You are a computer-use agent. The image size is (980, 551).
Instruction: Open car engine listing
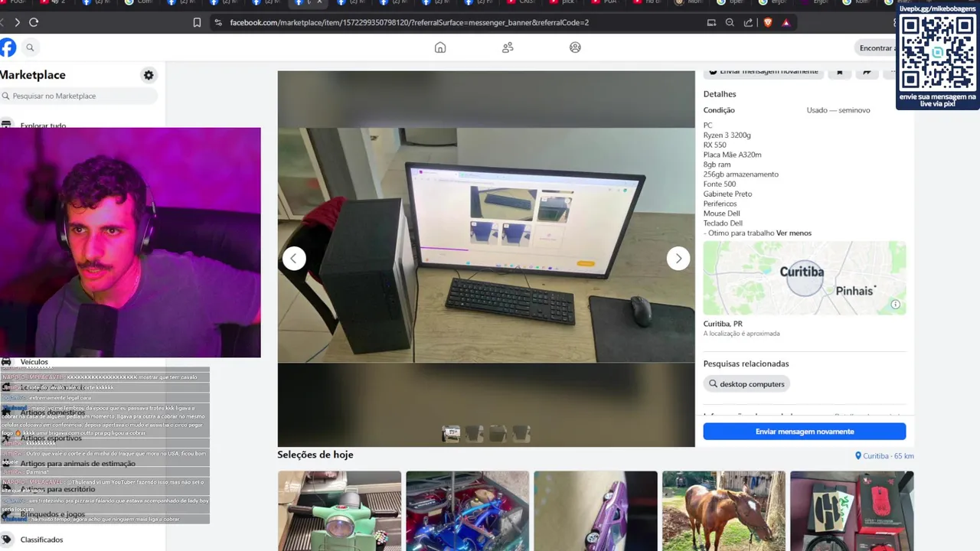point(467,510)
